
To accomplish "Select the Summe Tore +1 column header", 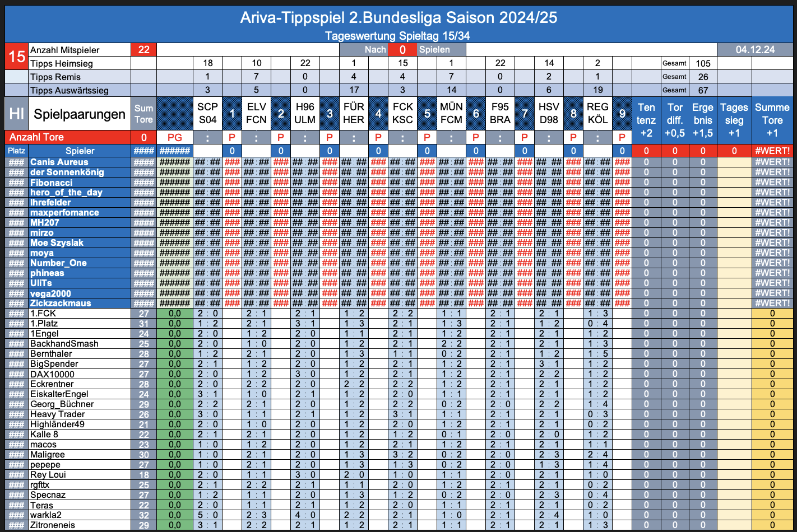I will [772, 120].
